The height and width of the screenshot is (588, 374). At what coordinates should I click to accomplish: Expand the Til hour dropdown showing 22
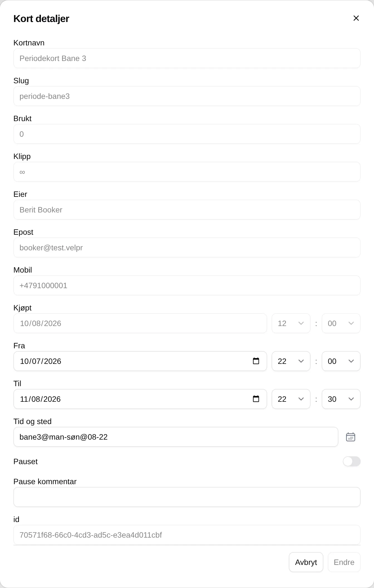click(x=291, y=399)
